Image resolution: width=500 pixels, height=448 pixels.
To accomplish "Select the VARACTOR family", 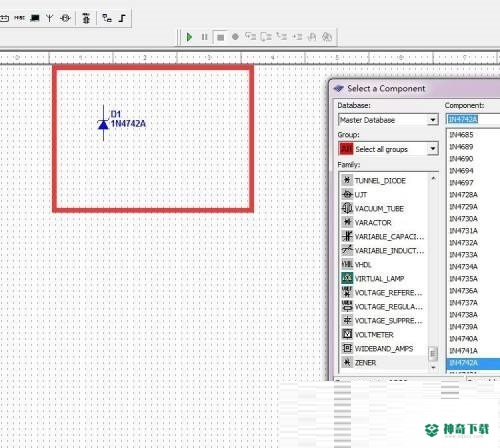I will pyautogui.click(x=373, y=223).
